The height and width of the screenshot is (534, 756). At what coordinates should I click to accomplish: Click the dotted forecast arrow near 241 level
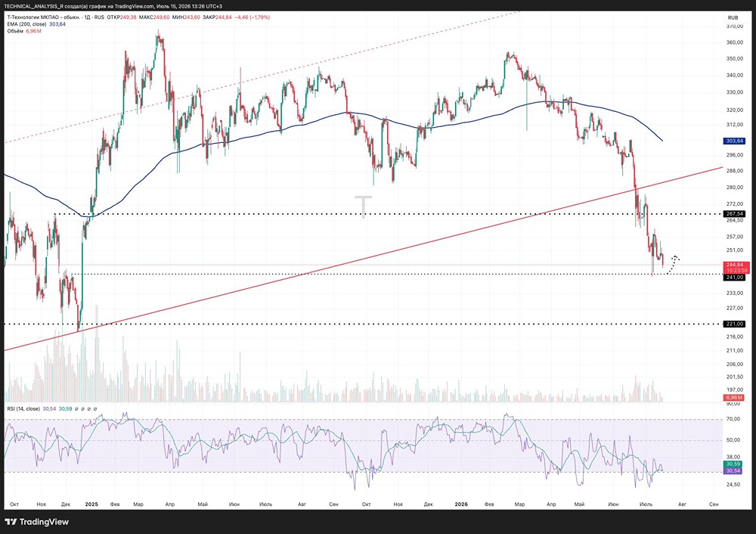pos(673,264)
